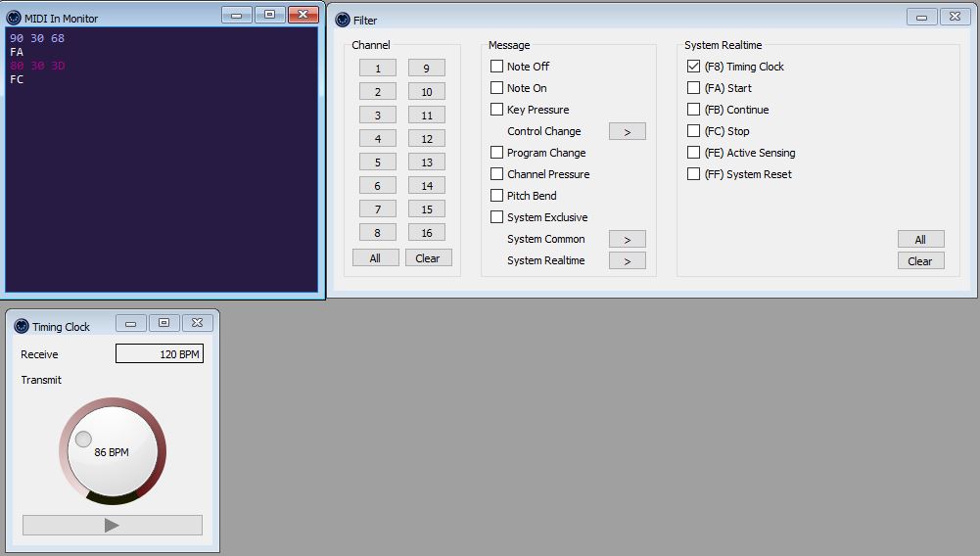Expand System Realtime options with arrow
The width and height of the screenshot is (980, 556).
click(628, 261)
